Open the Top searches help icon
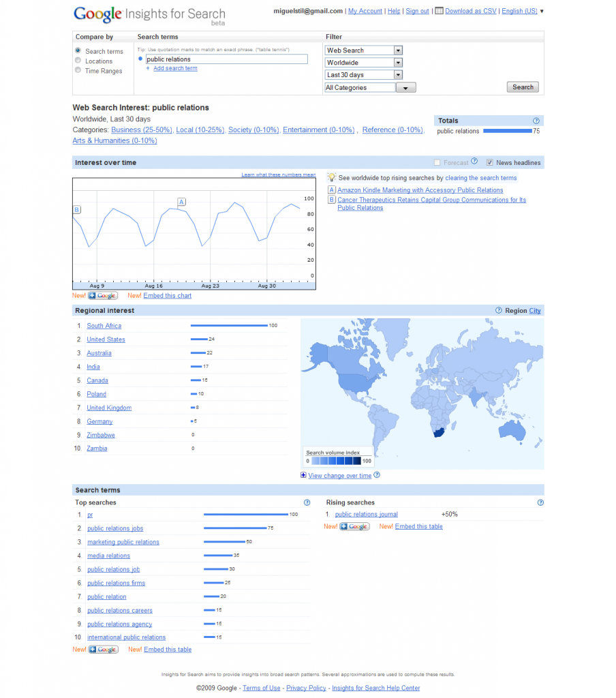The width and height of the screenshot is (616, 698). click(x=307, y=502)
